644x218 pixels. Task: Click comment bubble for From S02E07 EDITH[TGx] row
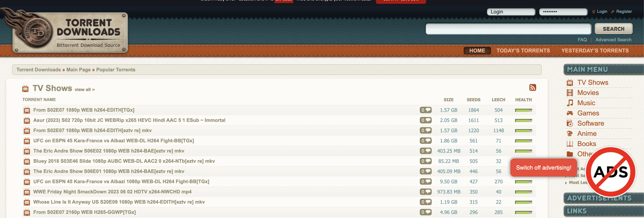(x=425, y=110)
